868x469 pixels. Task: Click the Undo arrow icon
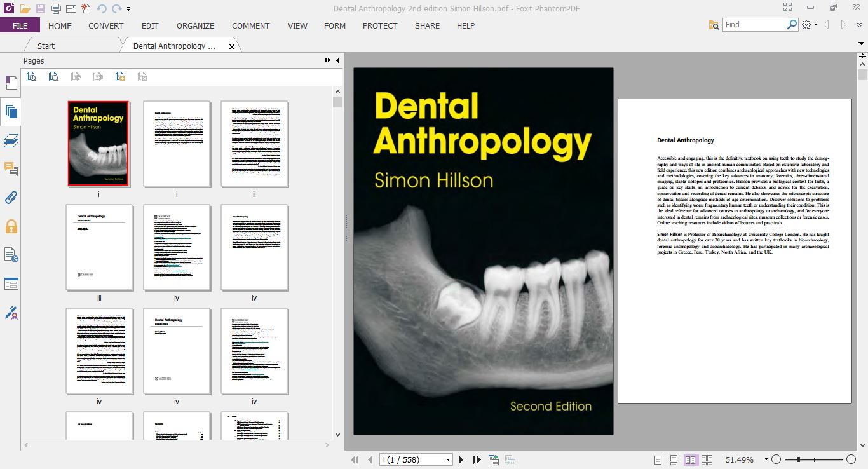pos(102,9)
